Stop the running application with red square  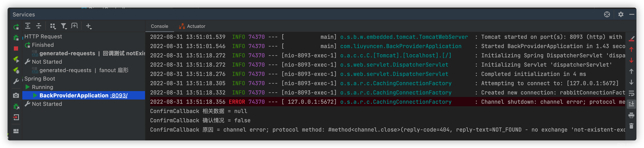pos(16,49)
